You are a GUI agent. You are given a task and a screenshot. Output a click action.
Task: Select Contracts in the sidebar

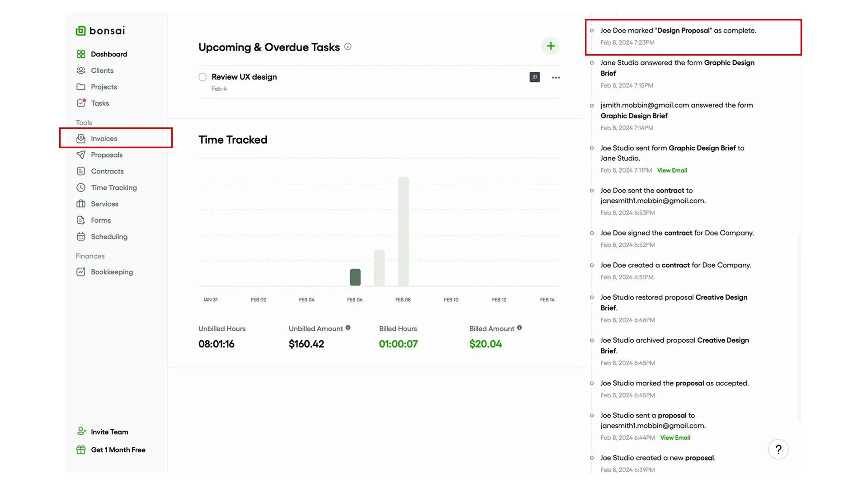(107, 171)
